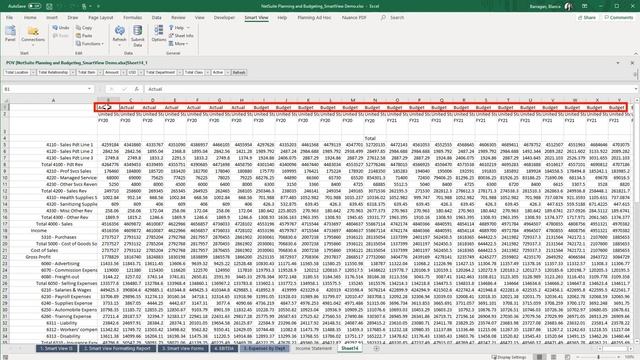
Task: Click the Save icon in the title bar
Action: (49, 6)
